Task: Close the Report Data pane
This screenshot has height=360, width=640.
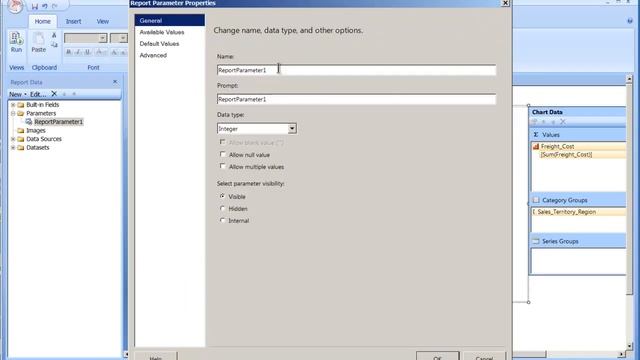Action: pyautogui.click(x=115, y=82)
